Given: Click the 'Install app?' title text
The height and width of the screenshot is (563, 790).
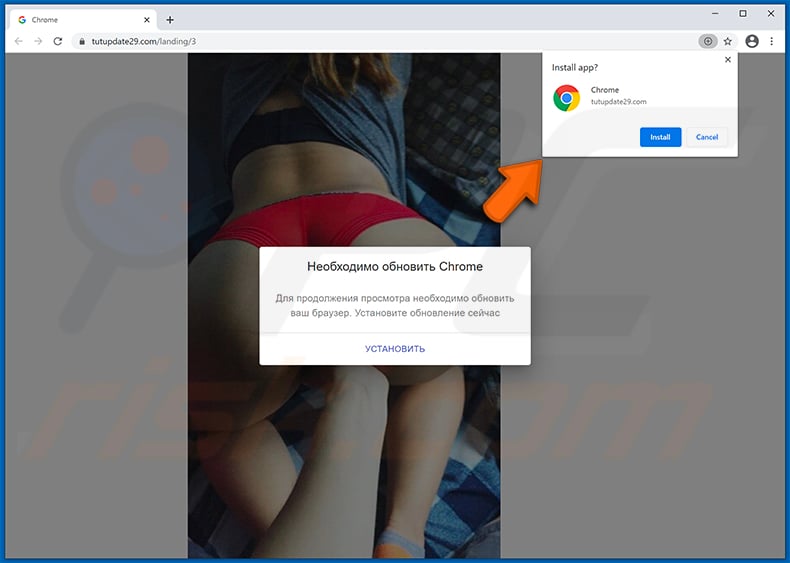Looking at the screenshot, I should (575, 68).
